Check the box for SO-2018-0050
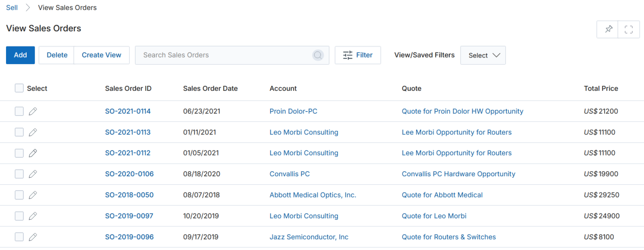Screen dimensions: 644x250 (19, 195)
